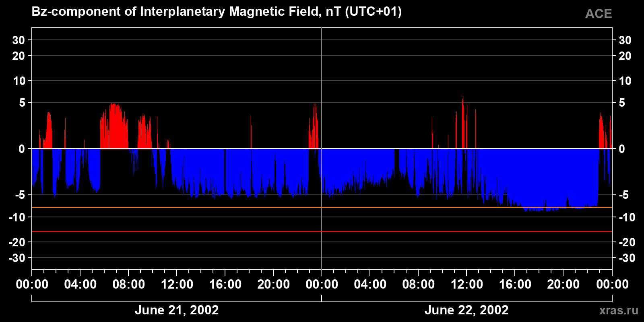This screenshot has height=322, width=644.
Task: Click the "20:00" time label for June 22
Action: pyautogui.click(x=563, y=284)
